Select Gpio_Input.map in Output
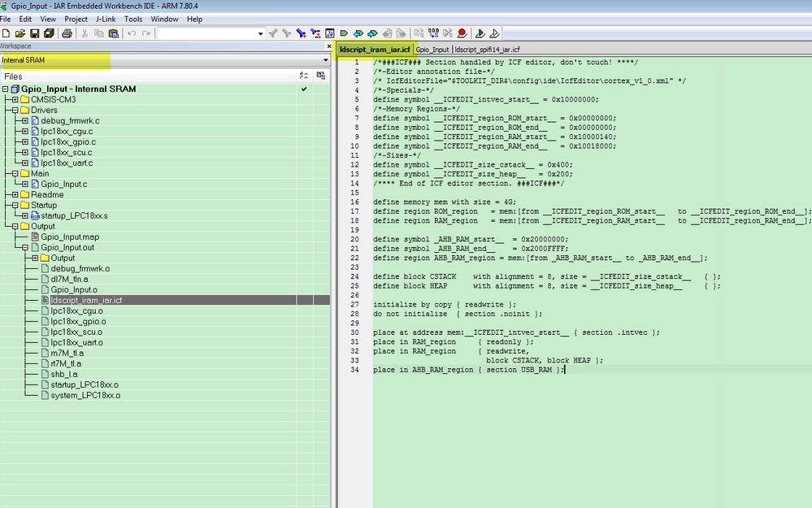This screenshot has width=812, height=508. (70, 237)
